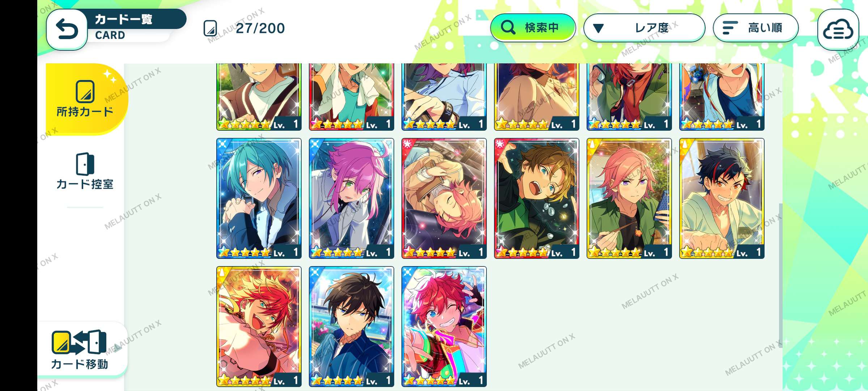Click the レア度 dropdown triangle arrow
868x391 pixels.
tap(599, 28)
